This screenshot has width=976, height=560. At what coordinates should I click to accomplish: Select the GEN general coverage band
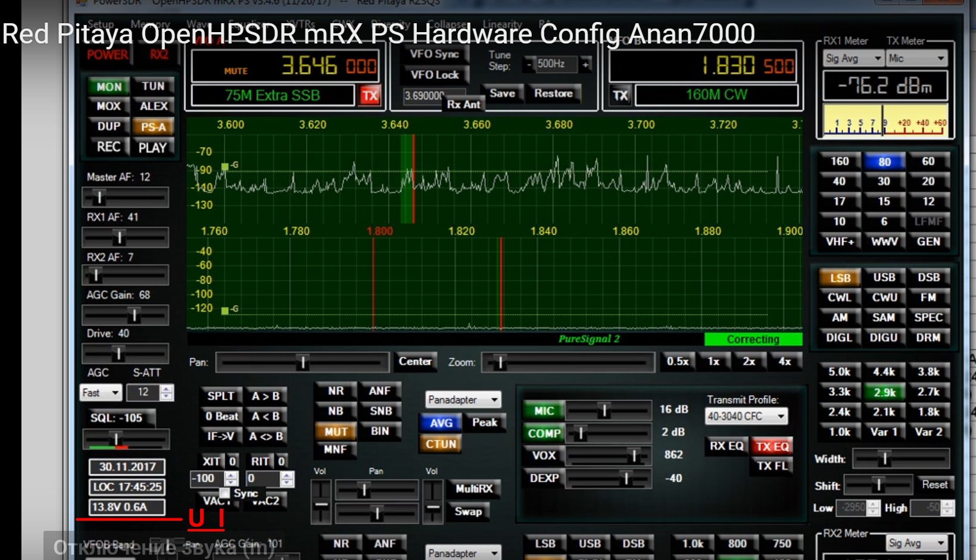[928, 242]
